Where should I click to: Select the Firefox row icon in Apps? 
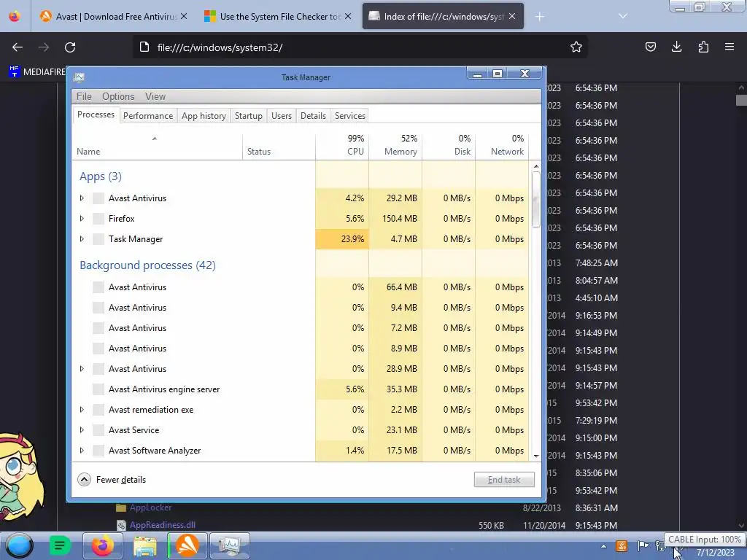coord(98,219)
